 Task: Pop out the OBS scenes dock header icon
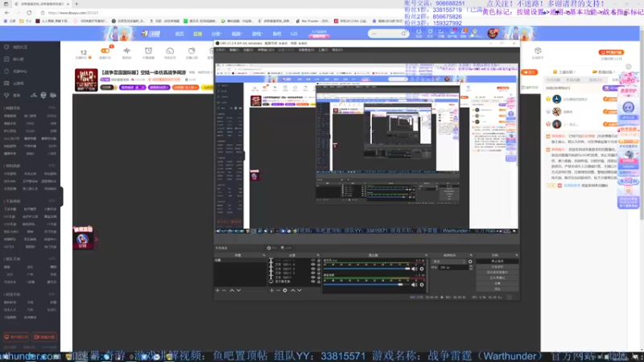tap(264, 255)
